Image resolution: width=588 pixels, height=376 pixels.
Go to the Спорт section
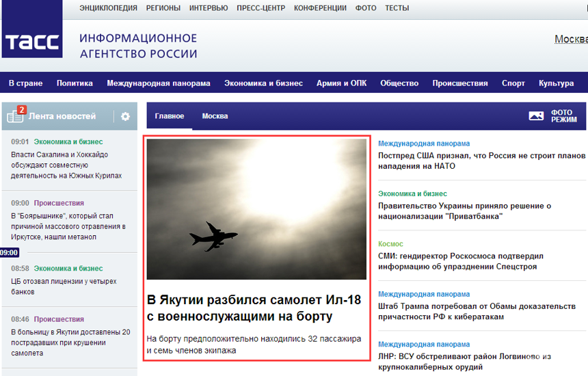coord(513,83)
